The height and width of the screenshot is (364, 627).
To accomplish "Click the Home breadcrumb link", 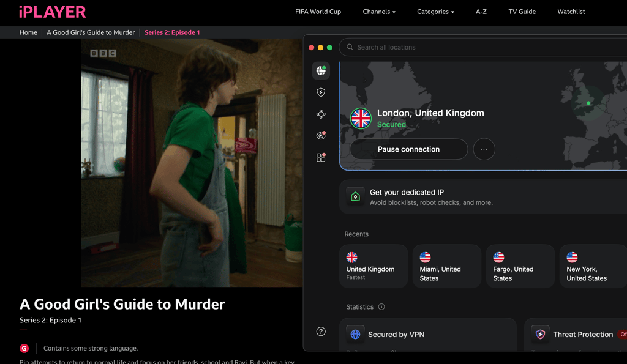I will click(x=28, y=32).
